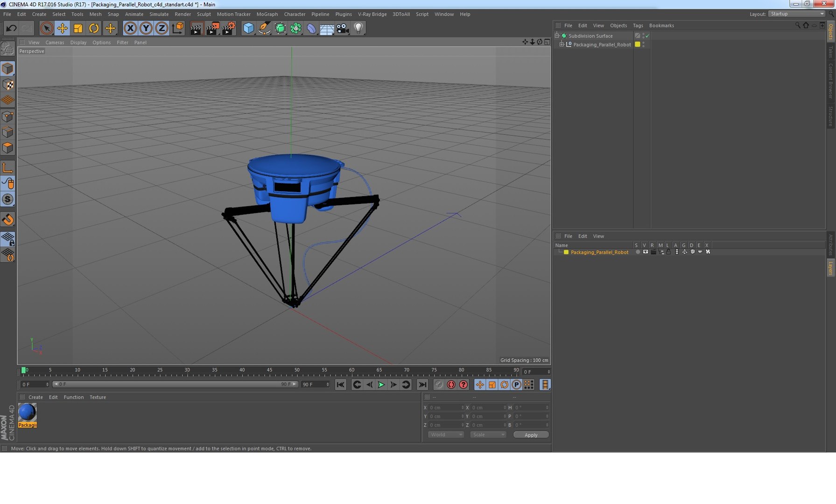The height and width of the screenshot is (504, 836).
Task: Open the Object Manager Tags menu
Action: click(638, 26)
